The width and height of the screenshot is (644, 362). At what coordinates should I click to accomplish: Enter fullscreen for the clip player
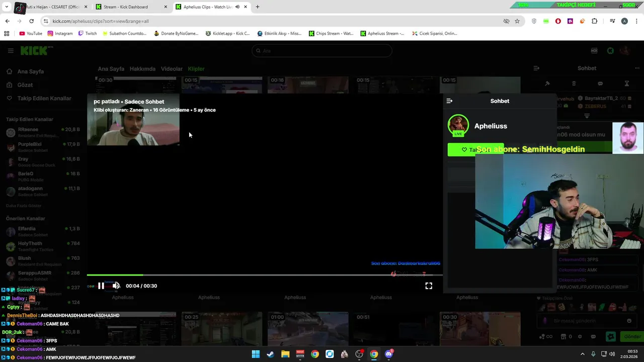[x=429, y=286]
